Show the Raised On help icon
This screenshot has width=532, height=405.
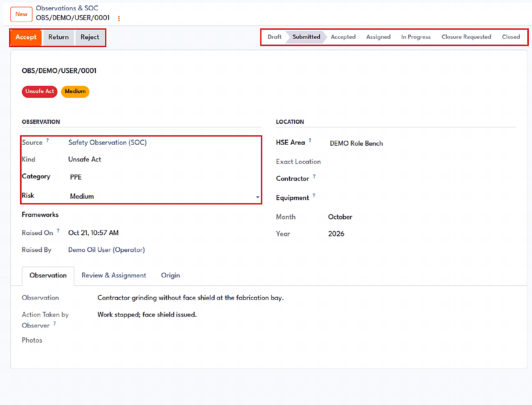58,230
